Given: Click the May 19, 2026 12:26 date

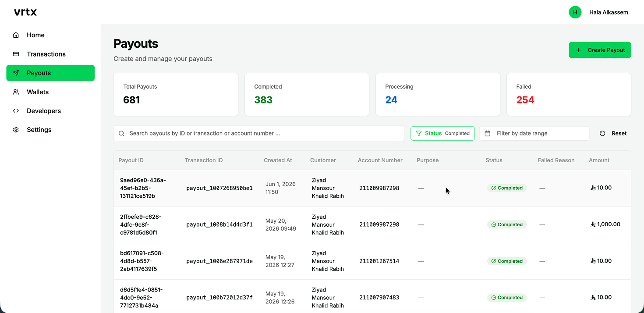Looking at the screenshot, I should click(280, 298).
